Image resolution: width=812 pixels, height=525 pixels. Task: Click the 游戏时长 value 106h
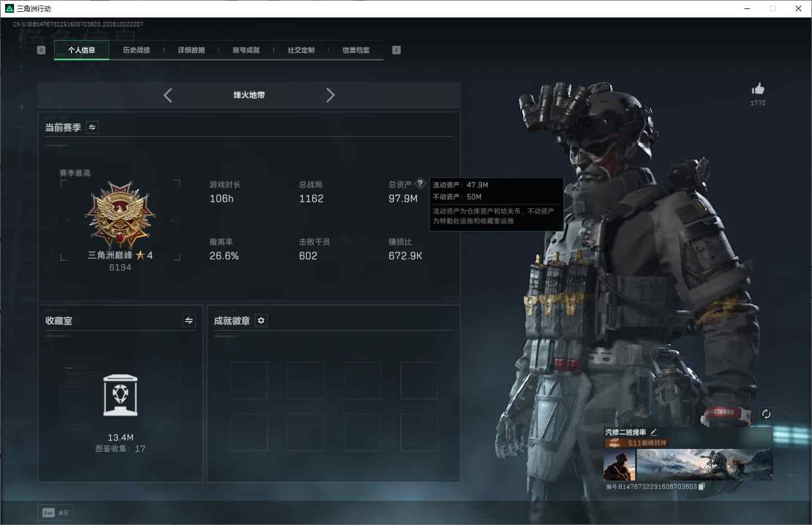(221, 199)
